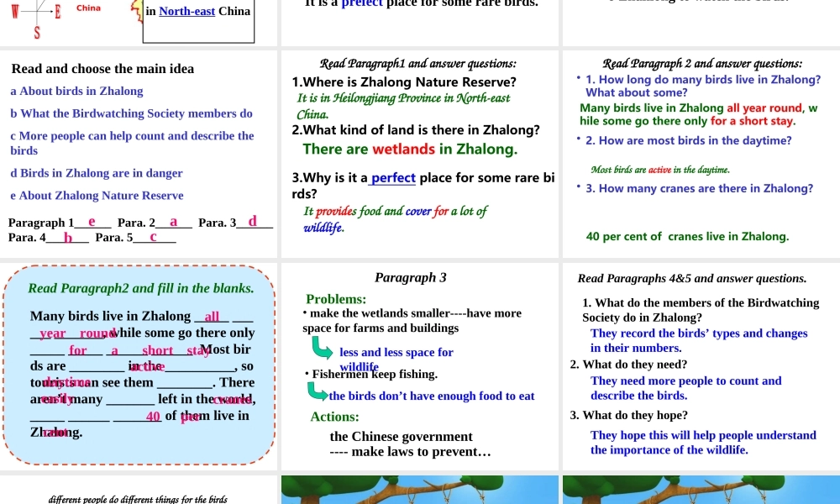Pick the light-blue "fill in the blanks" slide
Image resolution: width=840 pixels, height=504 pixels.
tap(139, 365)
